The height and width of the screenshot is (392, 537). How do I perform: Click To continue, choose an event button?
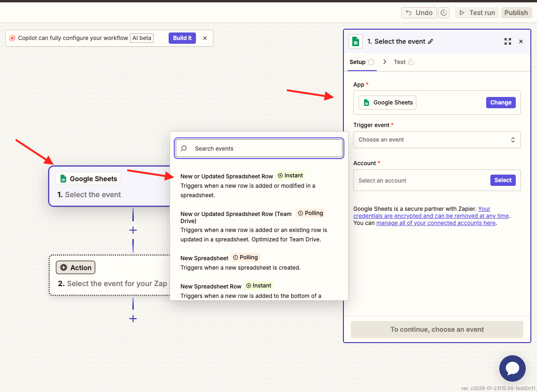[437, 329]
